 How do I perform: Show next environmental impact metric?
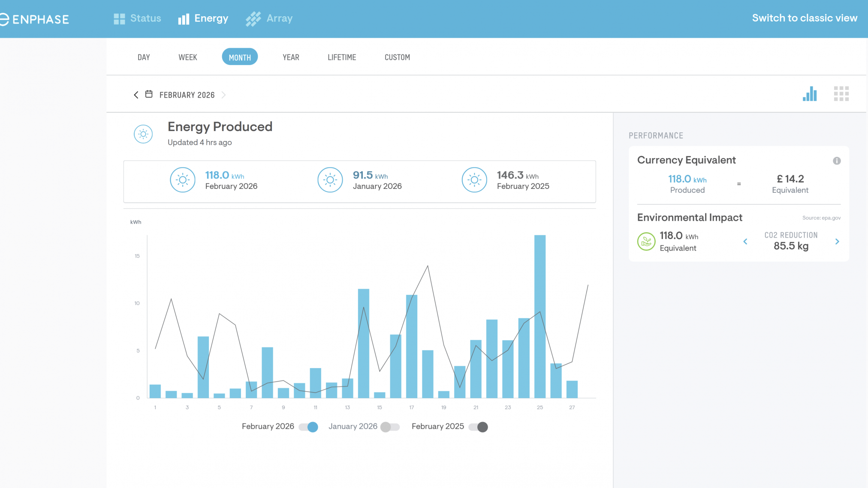click(837, 242)
